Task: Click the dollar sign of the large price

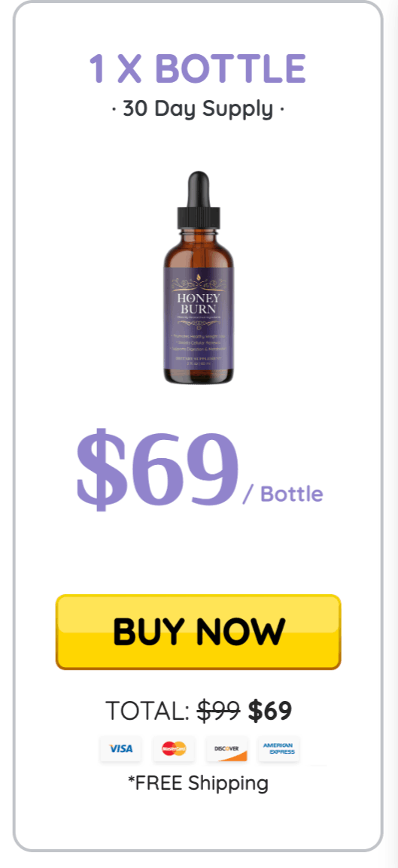Action: coord(99,469)
